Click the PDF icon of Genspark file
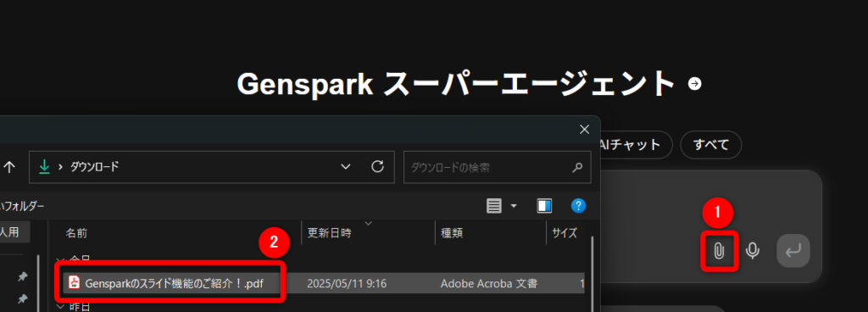 click(x=75, y=283)
